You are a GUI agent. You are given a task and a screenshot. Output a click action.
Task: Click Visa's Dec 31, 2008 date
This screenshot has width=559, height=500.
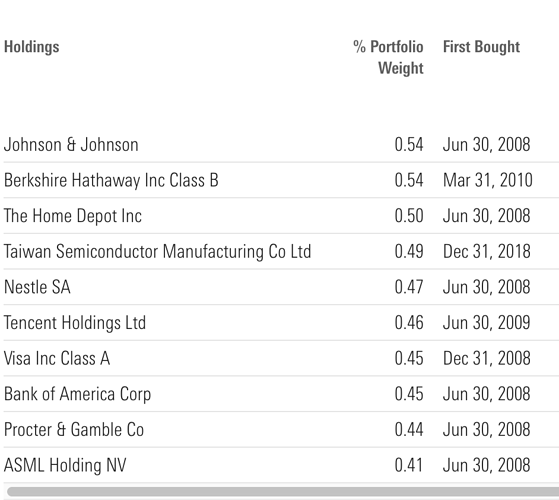click(x=487, y=359)
